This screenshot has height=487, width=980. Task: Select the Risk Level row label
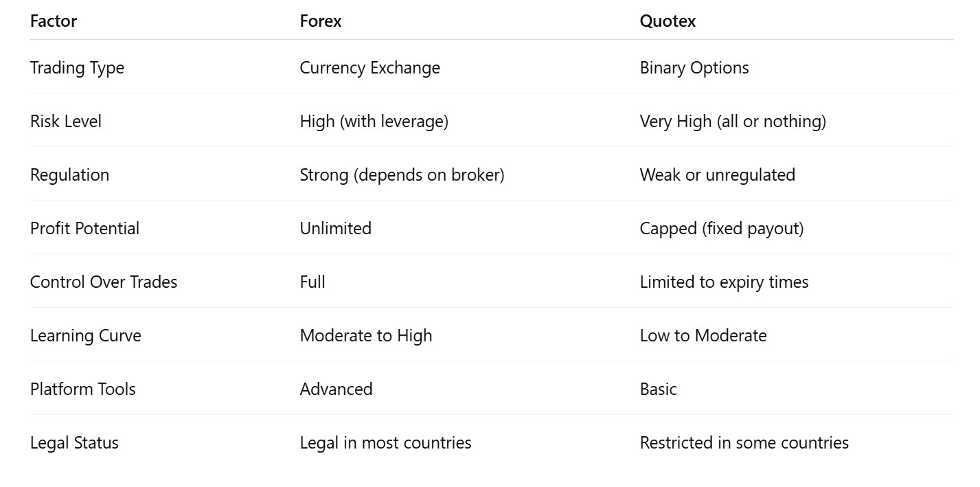click(x=66, y=122)
